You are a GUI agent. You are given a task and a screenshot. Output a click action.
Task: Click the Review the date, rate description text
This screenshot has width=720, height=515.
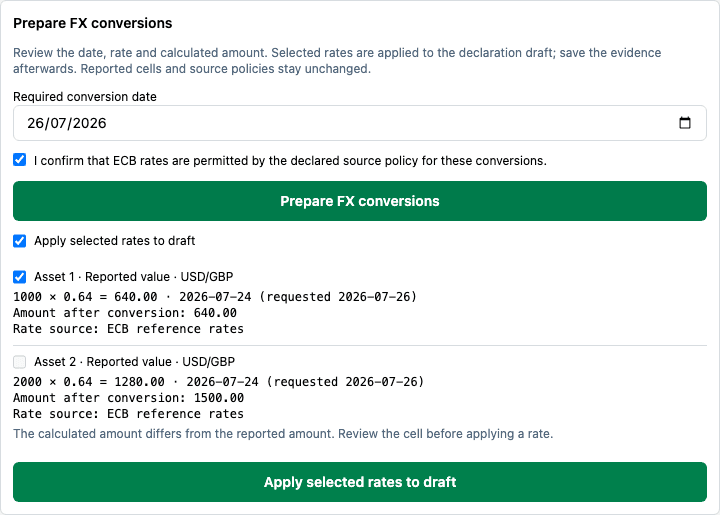pyautogui.click(x=337, y=61)
